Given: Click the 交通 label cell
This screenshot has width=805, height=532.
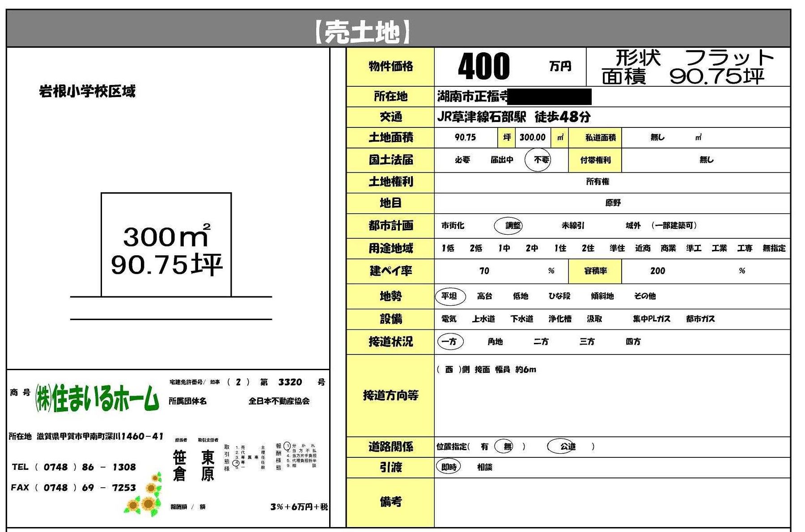Looking at the screenshot, I should tap(390, 117).
